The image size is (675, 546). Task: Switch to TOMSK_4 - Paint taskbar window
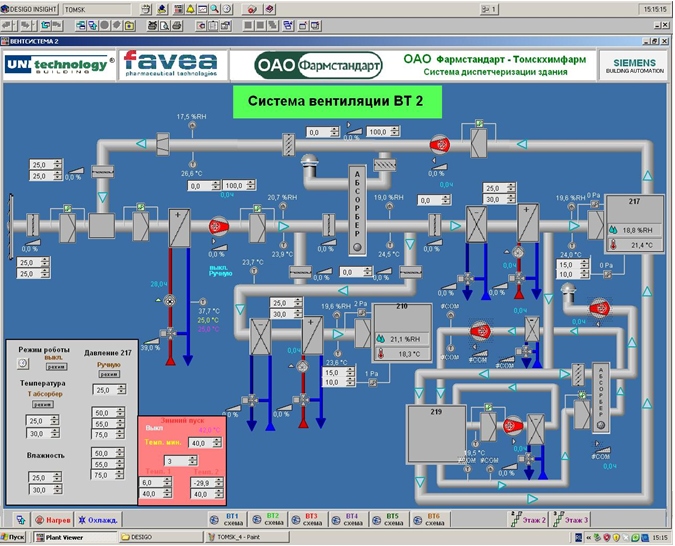click(247, 537)
